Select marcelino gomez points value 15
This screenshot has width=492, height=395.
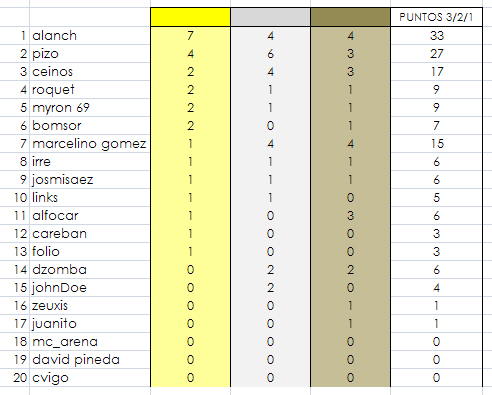coord(436,143)
